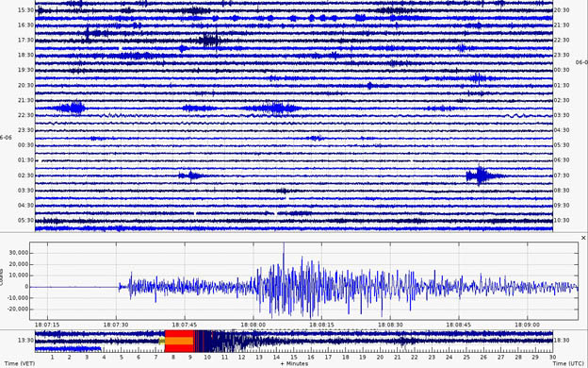Click the 13:30 row label of bottom helicorder
588x368 pixels.
click(x=25, y=341)
